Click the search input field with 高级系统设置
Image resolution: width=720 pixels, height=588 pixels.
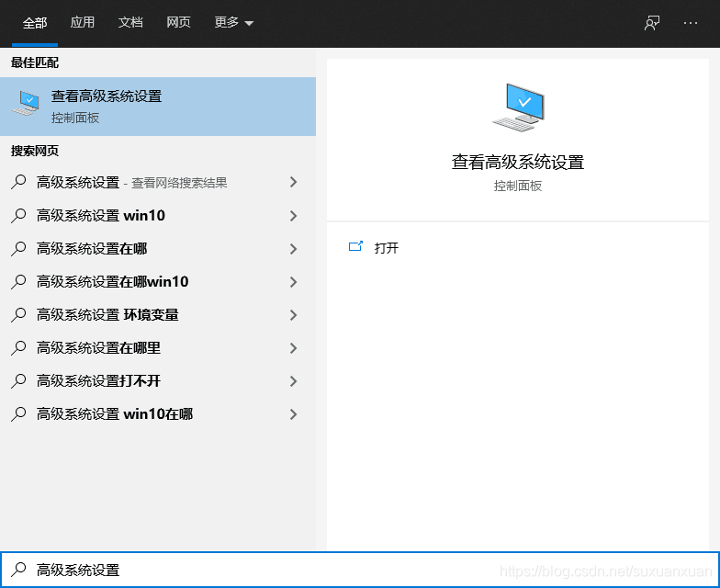pyautogui.click(x=360, y=570)
